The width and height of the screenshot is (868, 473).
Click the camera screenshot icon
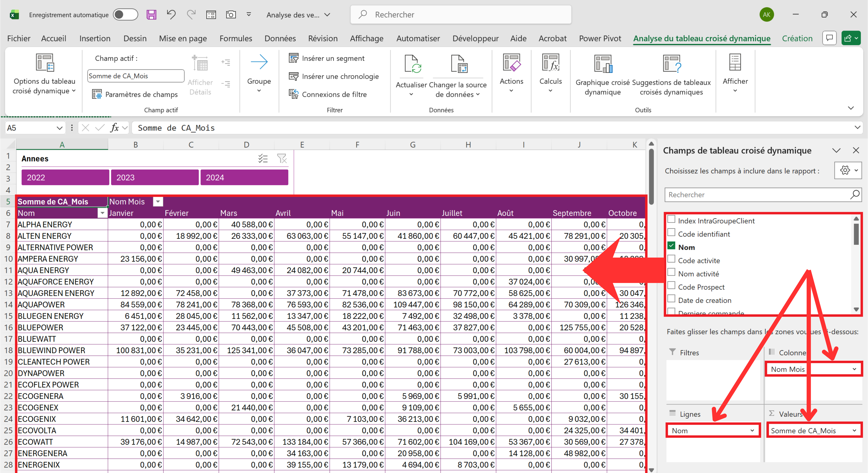point(231,14)
